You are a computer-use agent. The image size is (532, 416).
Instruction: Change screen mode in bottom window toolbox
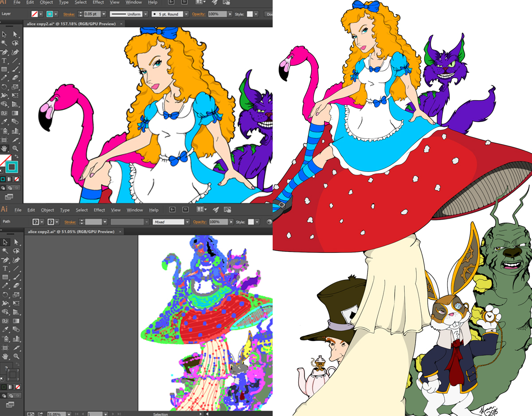[9, 404]
